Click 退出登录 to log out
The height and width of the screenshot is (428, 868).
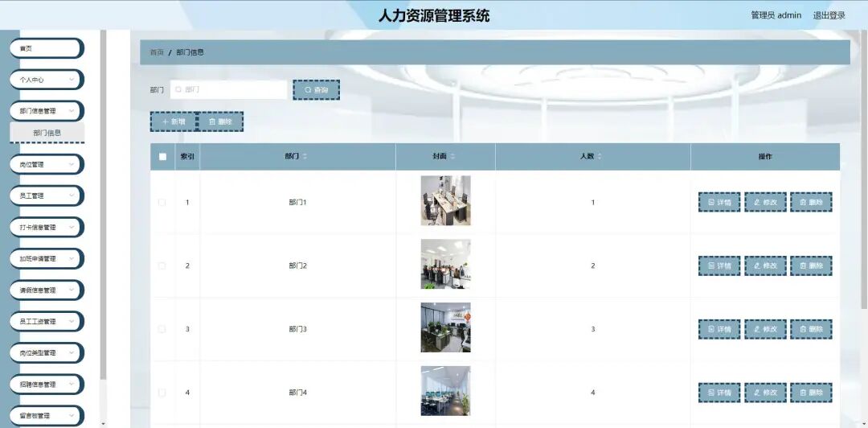click(829, 15)
